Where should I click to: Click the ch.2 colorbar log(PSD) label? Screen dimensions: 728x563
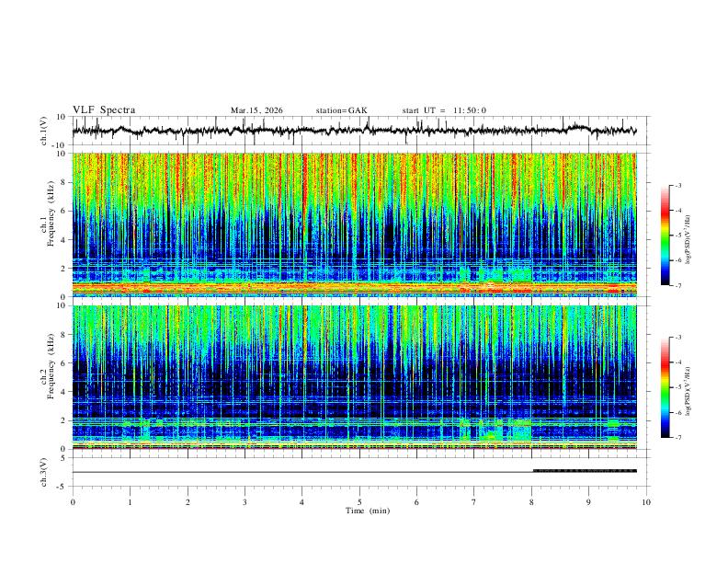pos(688,392)
